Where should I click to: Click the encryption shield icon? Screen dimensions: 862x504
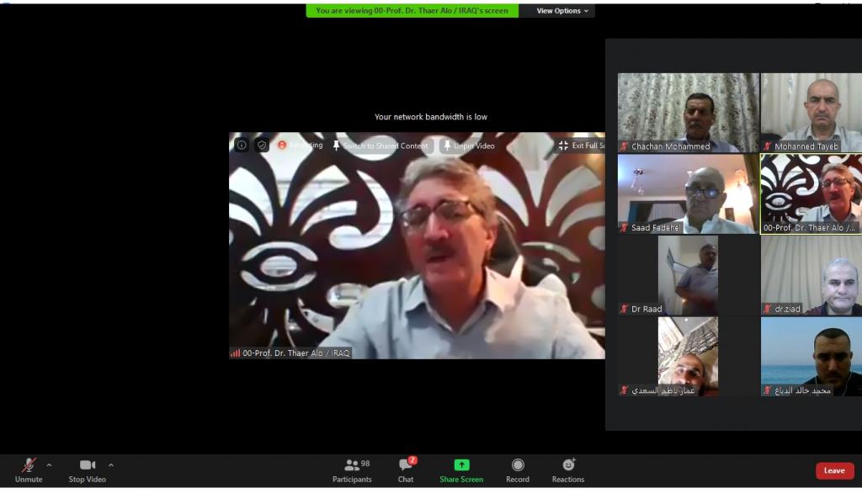coord(262,146)
